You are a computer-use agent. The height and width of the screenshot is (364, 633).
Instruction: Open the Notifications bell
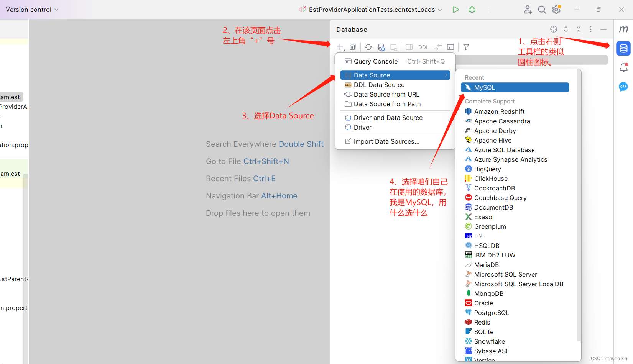pyautogui.click(x=623, y=67)
